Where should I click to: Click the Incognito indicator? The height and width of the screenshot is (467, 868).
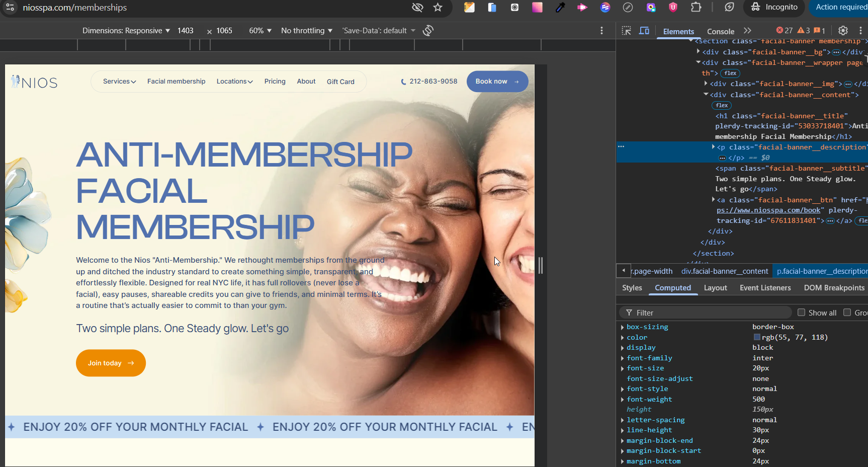tap(774, 7)
